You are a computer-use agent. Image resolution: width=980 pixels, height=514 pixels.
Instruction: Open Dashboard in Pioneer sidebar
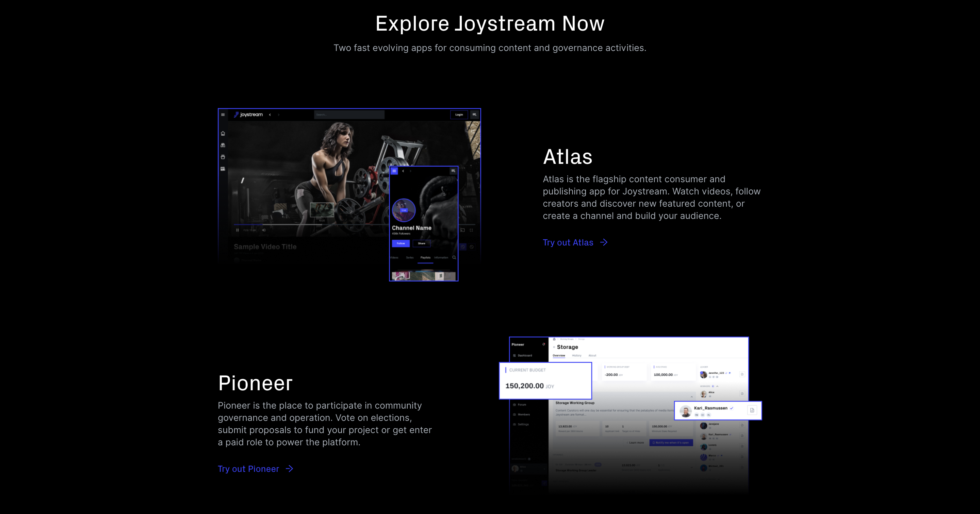[522, 356]
